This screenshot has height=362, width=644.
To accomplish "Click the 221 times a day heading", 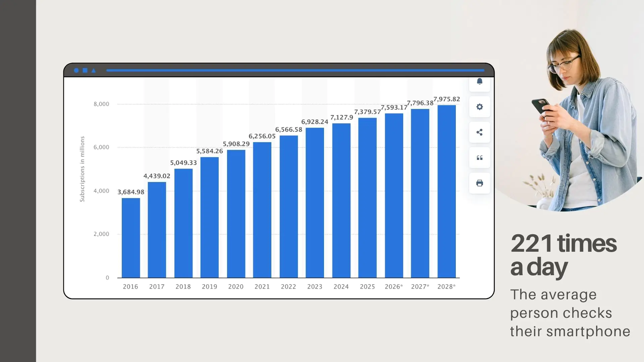I will (563, 254).
